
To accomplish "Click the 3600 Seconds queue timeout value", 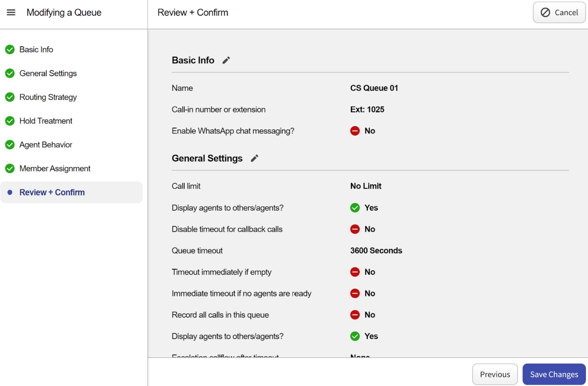I will (x=376, y=251).
